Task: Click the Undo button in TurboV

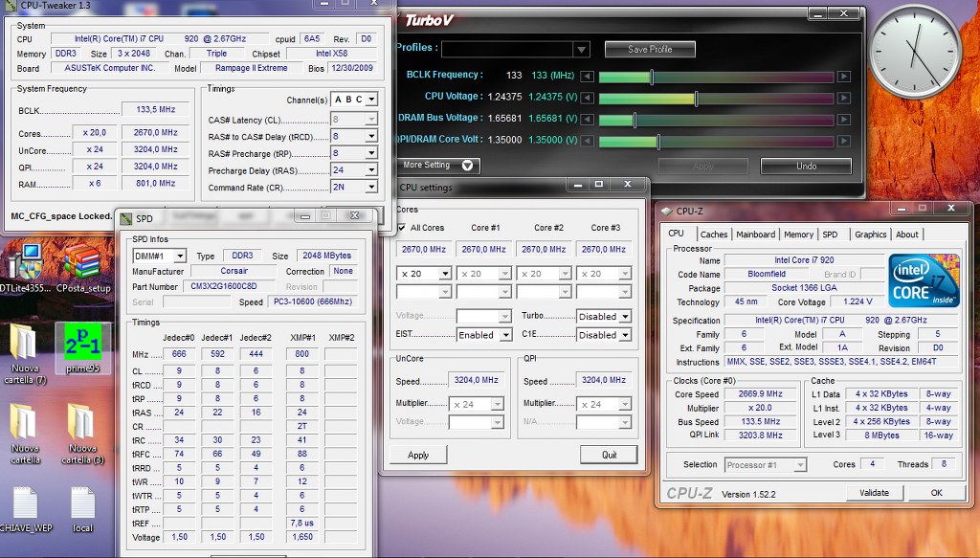Action: 806,167
